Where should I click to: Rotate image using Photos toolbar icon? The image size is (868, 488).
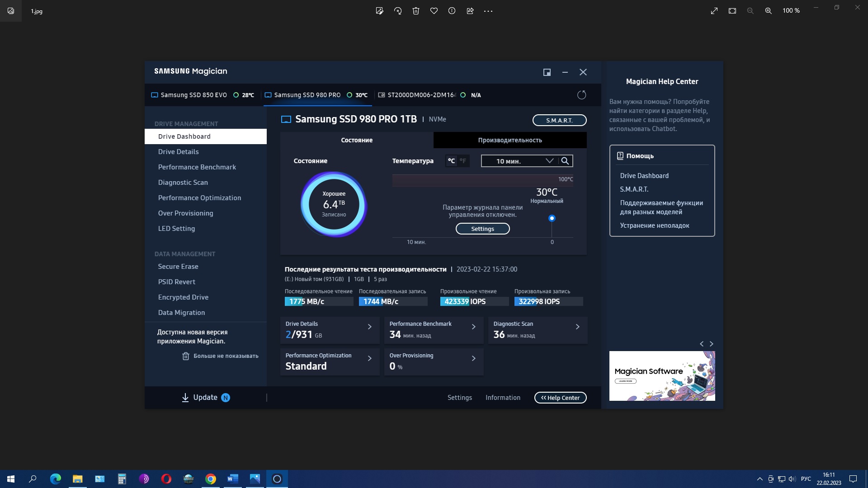pyautogui.click(x=398, y=11)
